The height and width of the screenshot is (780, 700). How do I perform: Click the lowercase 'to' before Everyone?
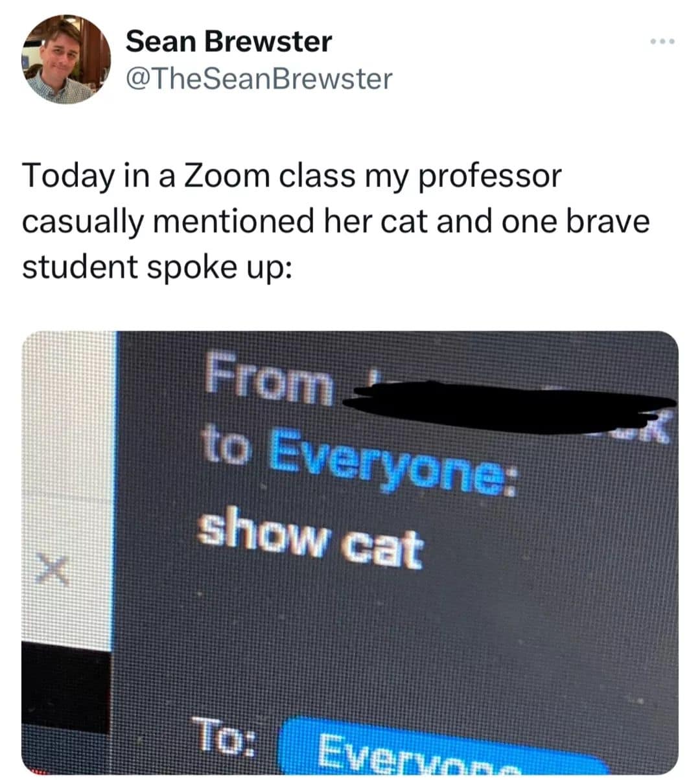click(x=225, y=446)
